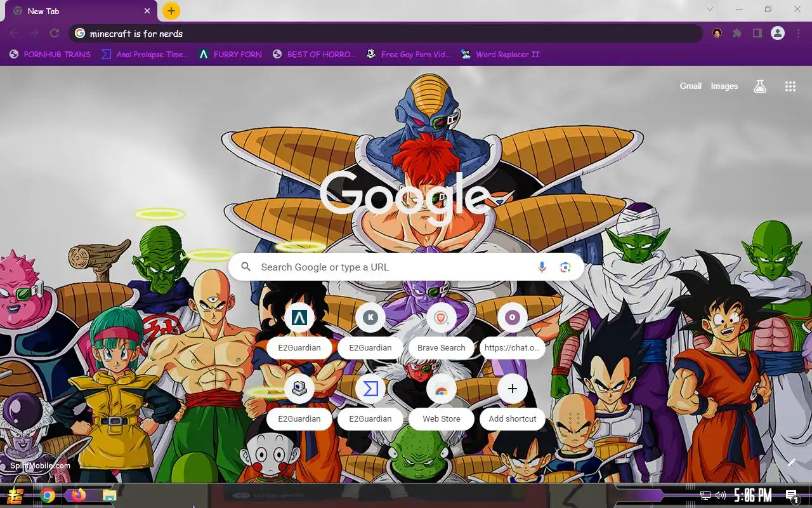
Task: Click the Add shortcut button
Action: click(x=513, y=401)
